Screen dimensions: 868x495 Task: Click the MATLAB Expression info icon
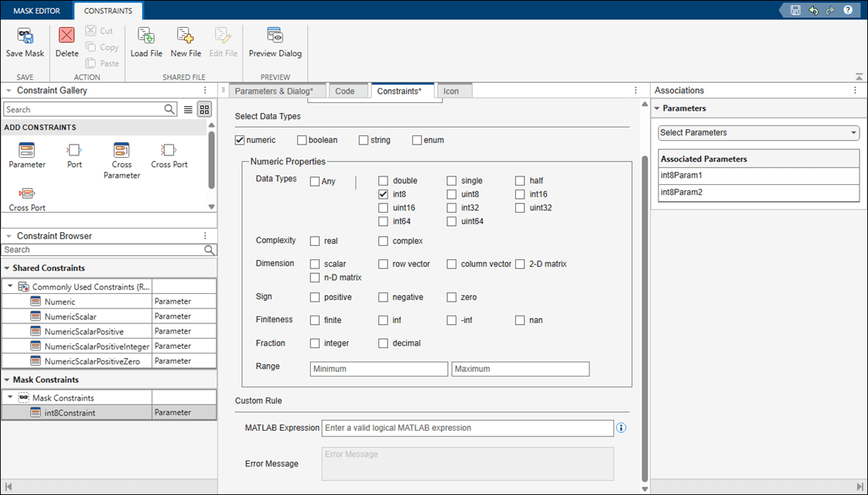click(620, 428)
